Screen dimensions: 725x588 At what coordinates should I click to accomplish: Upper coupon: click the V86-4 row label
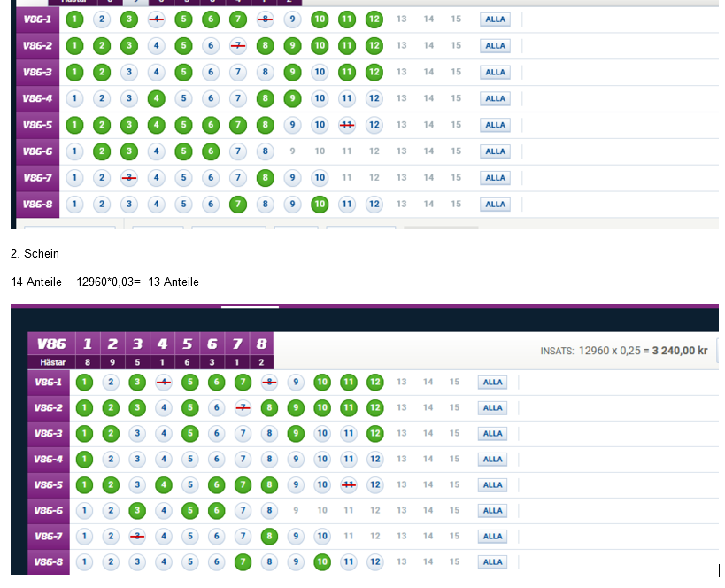[37, 98]
